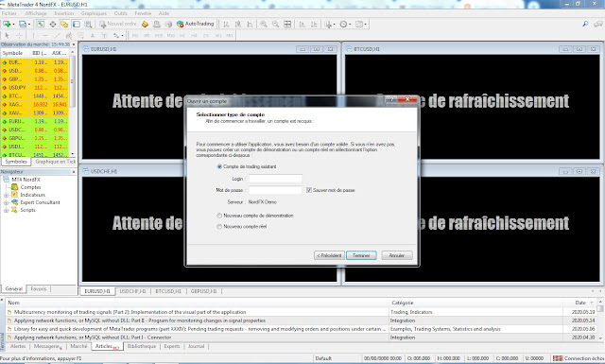Switch to Graphique en Tick tab
Image resolution: width=605 pixels, height=364 pixels.
(x=55, y=162)
